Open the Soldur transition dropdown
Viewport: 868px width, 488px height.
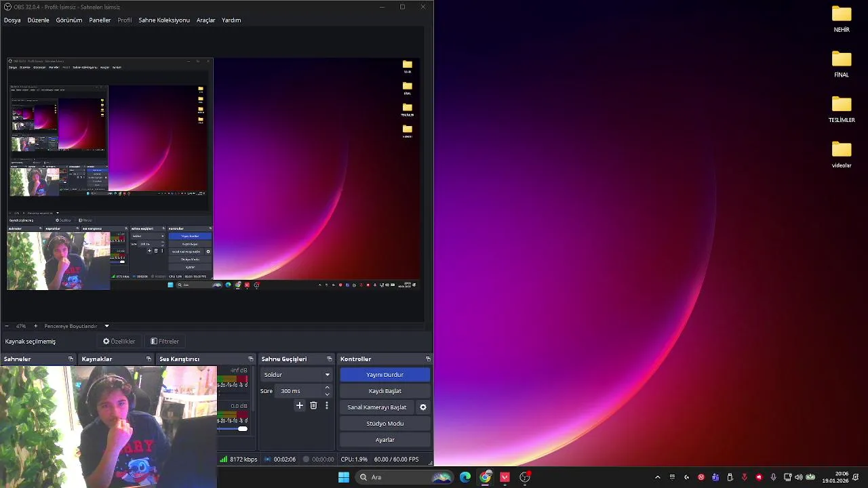[x=297, y=375]
